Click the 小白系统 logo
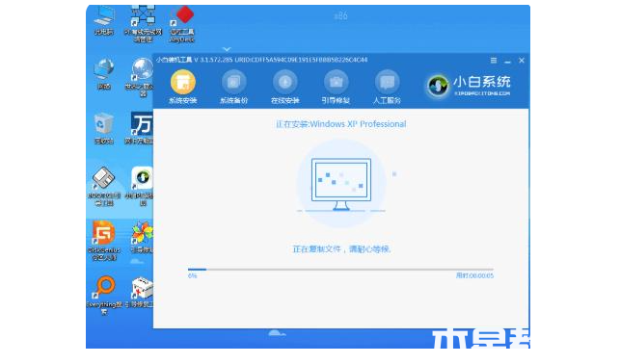 469,86
